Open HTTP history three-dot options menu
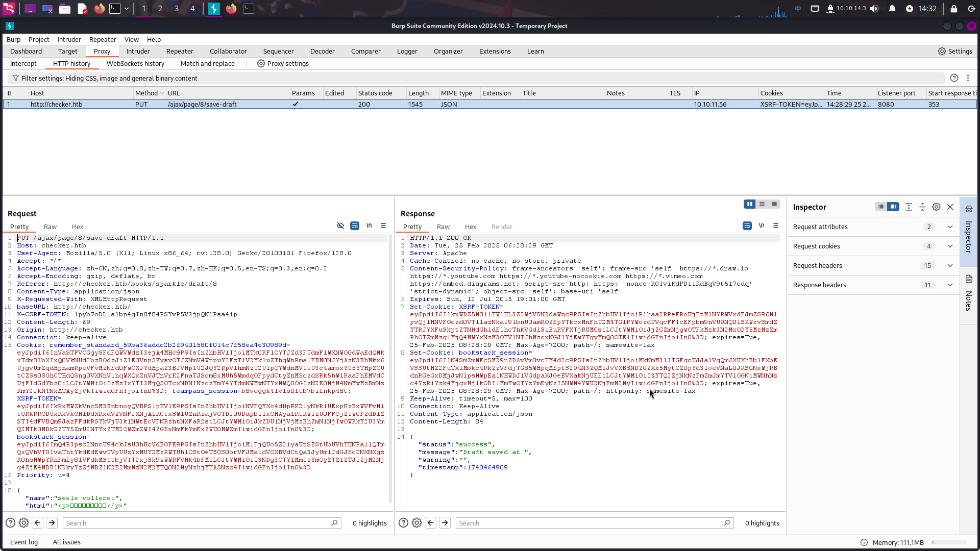 (x=968, y=78)
